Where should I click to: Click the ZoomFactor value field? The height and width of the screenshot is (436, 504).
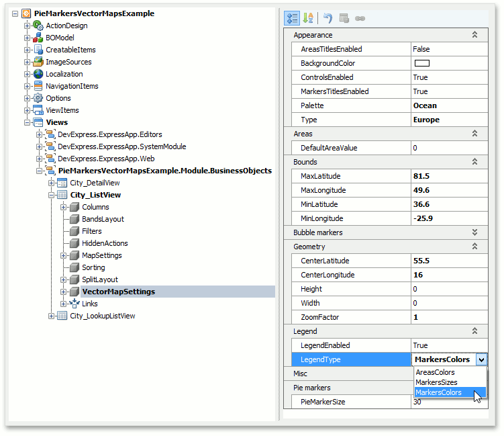(449, 317)
